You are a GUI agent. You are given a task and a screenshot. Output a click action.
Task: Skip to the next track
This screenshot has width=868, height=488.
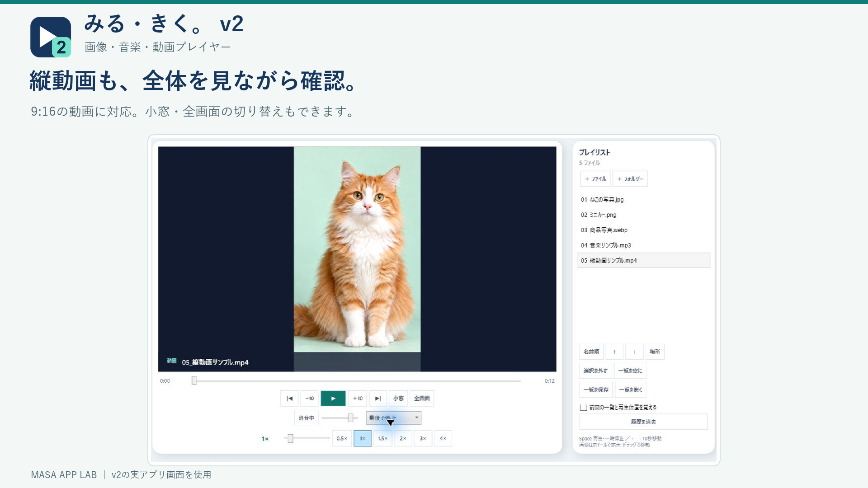pyautogui.click(x=378, y=399)
